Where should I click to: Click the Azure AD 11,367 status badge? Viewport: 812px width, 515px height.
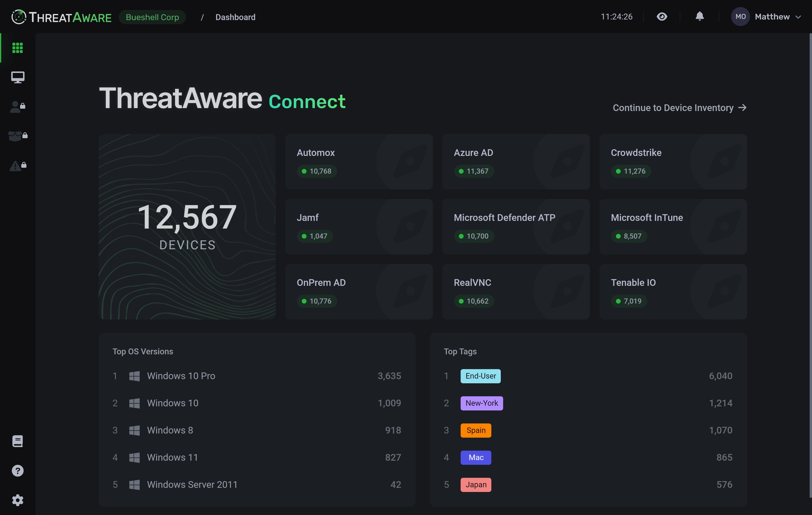[474, 171]
